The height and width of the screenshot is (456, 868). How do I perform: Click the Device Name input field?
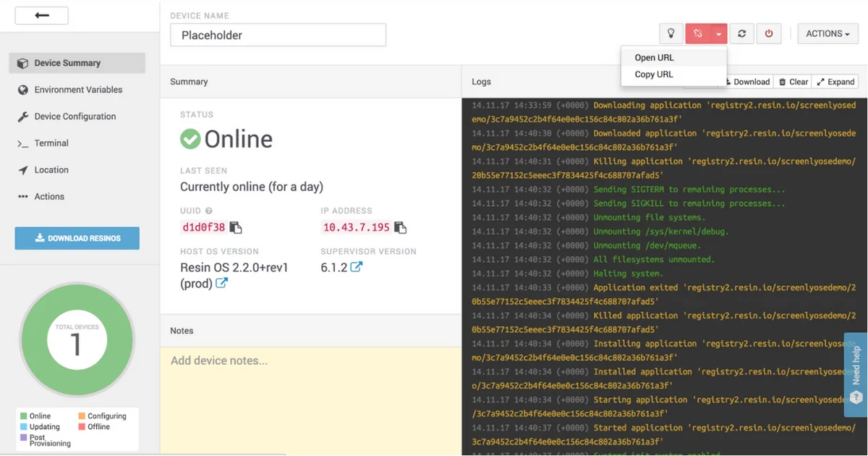pos(278,35)
